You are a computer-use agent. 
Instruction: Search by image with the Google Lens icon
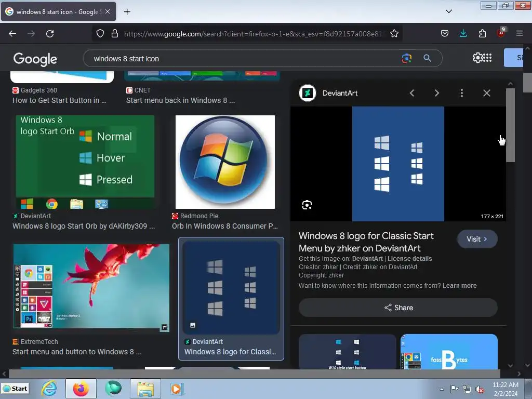pyautogui.click(x=406, y=58)
